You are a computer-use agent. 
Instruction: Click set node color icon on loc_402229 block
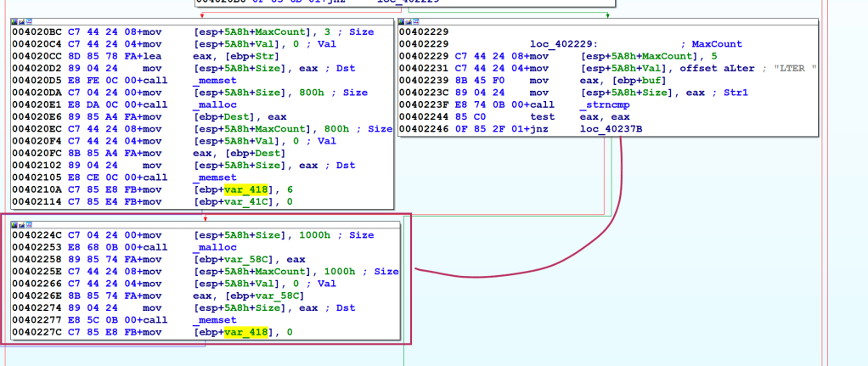(x=403, y=23)
